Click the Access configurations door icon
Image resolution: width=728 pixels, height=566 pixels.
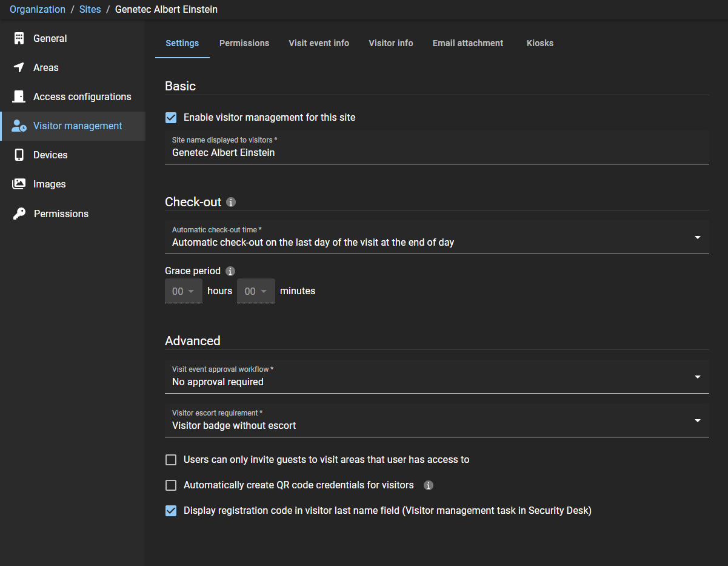tap(19, 96)
